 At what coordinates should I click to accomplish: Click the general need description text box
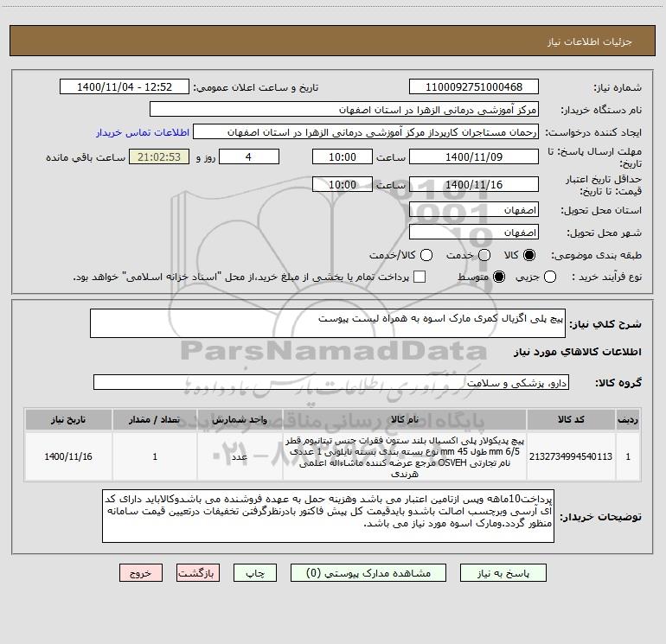click(328, 323)
